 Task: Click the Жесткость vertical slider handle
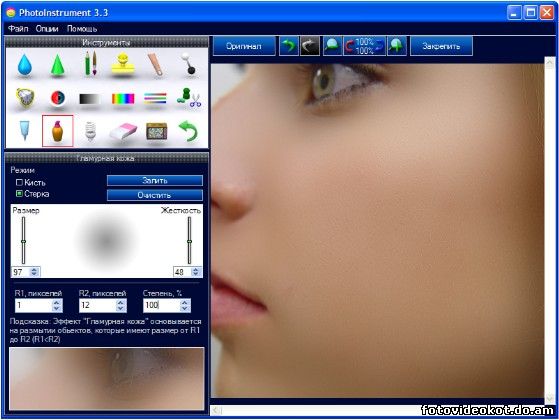click(x=189, y=242)
